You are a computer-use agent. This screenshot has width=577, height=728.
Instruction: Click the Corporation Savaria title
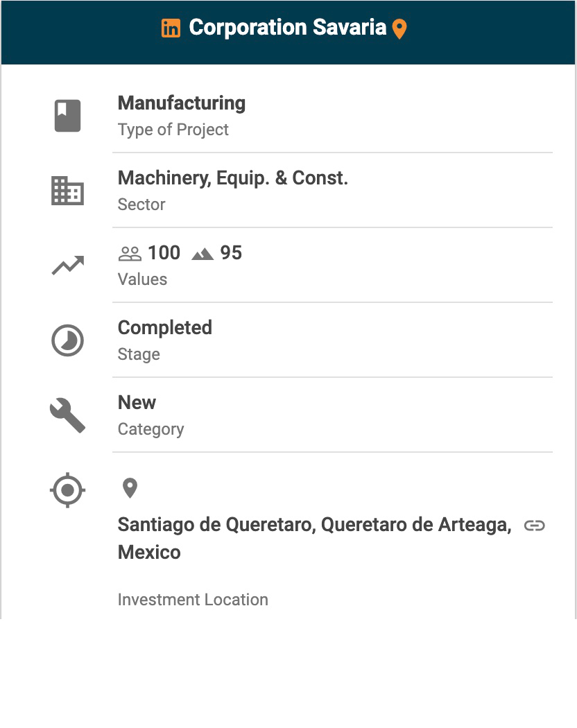[287, 28]
